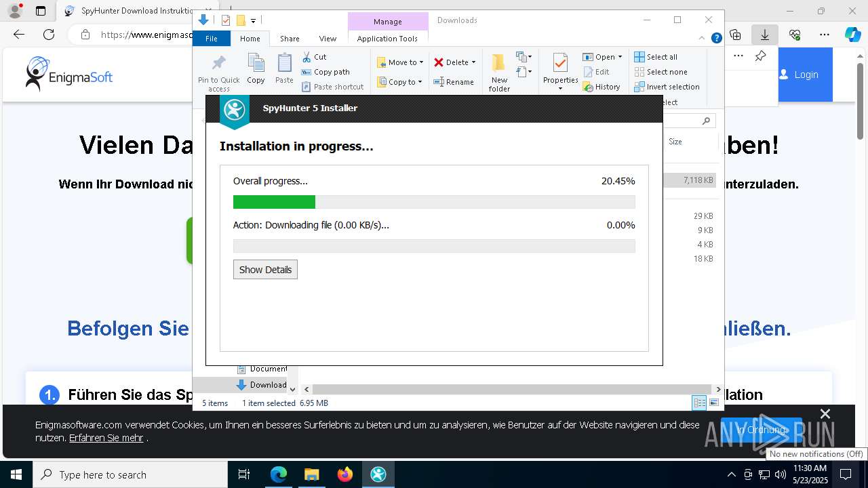The height and width of the screenshot is (488, 868).
Task: Open the Windows Start menu
Action: coord(16,474)
